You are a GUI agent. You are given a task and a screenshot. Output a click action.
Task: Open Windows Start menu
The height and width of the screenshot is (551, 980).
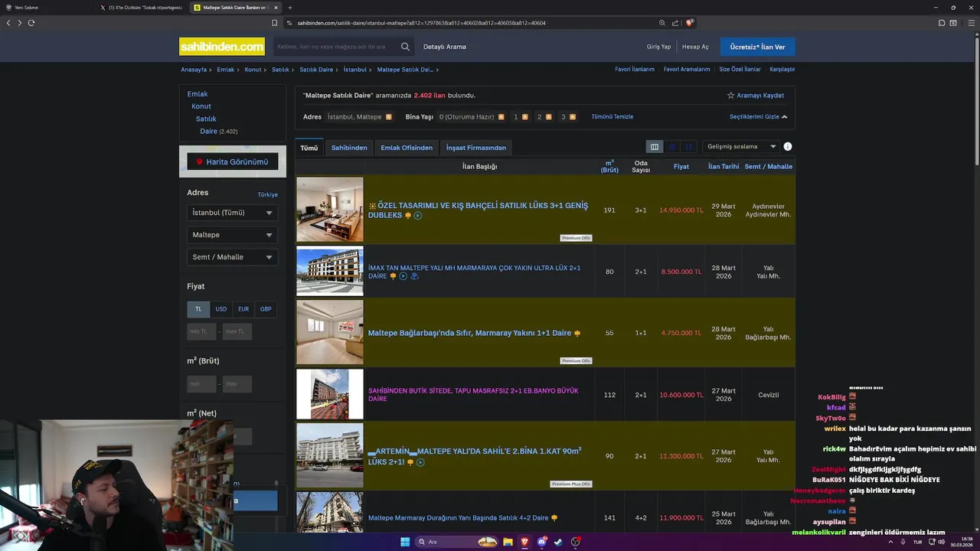click(x=405, y=542)
